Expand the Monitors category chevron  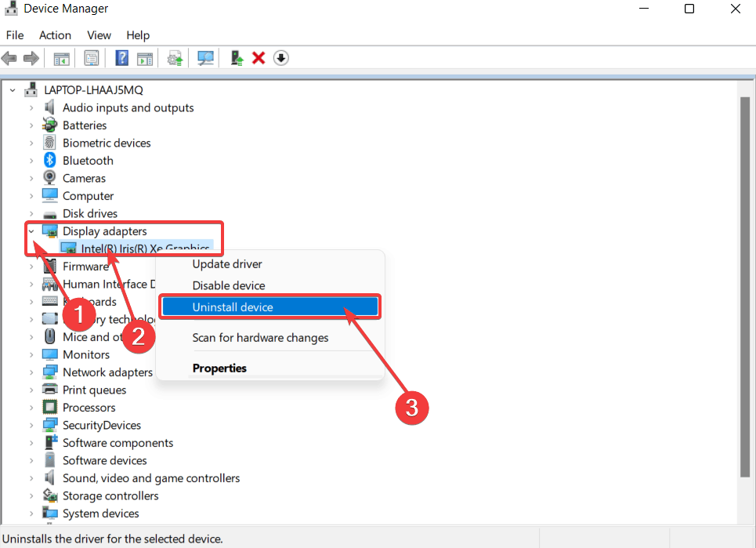31,354
